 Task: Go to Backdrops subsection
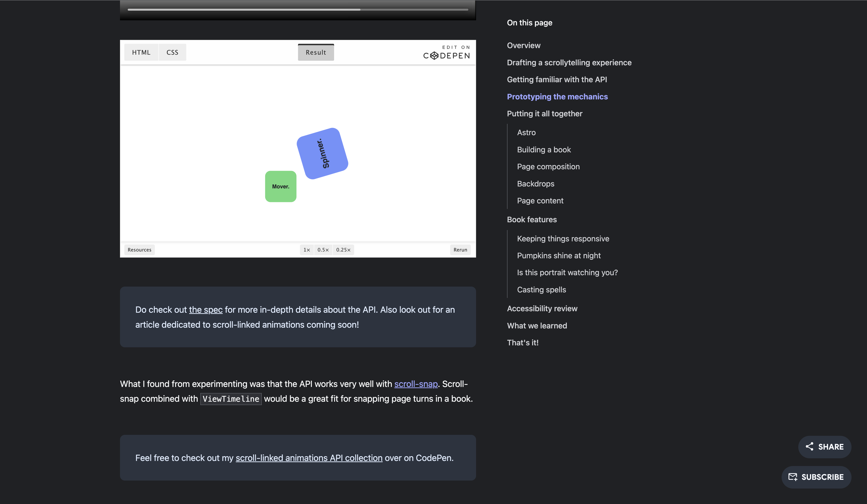[536, 184]
